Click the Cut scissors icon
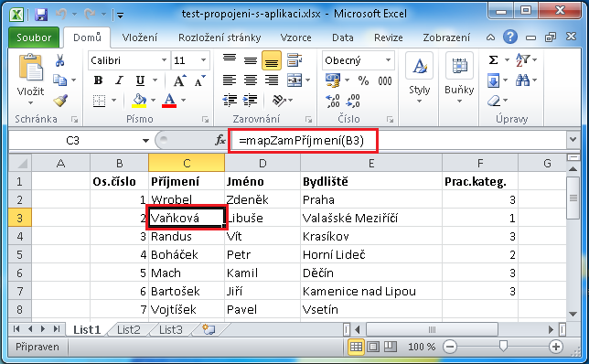This screenshot has width=589, height=364. coord(59,60)
